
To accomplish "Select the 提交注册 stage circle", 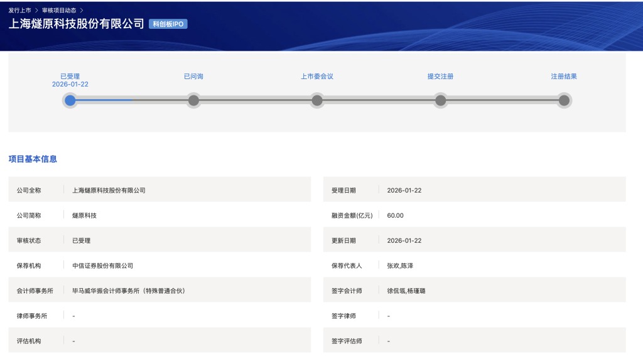I will (x=440, y=99).
